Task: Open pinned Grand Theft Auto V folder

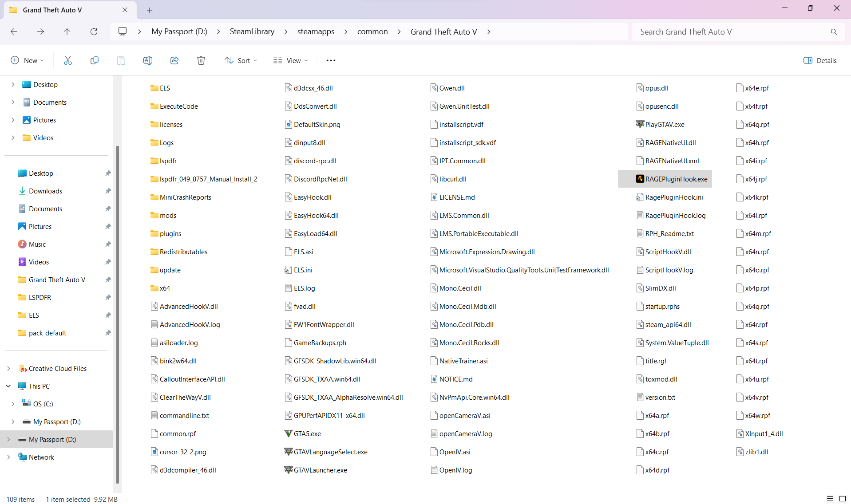Action: (57, 280)
